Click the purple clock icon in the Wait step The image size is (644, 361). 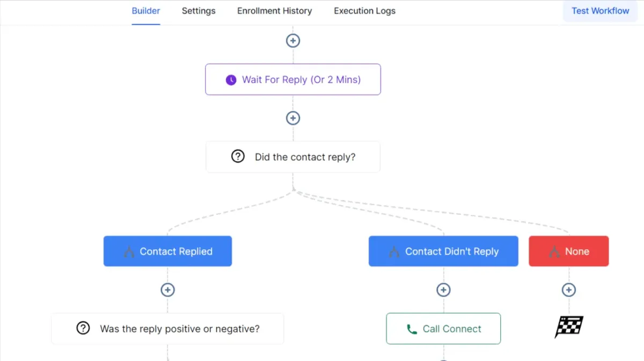point(231,80)
